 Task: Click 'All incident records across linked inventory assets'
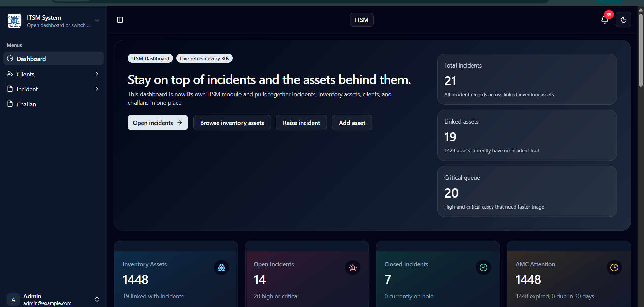pyautogui.click(x=499, y=95)
